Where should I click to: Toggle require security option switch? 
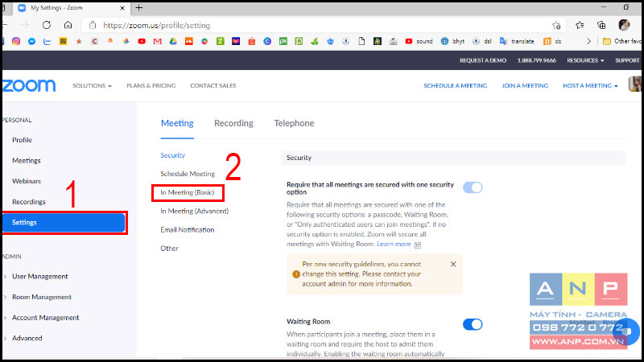tap(473, 187)
